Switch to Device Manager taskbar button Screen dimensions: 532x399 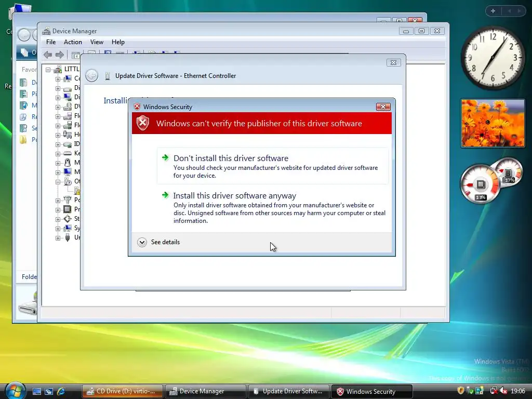206,391
